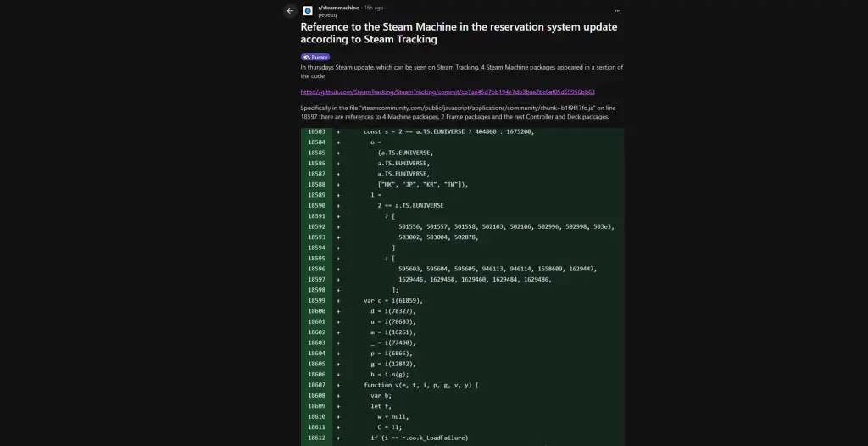
Task: Select line number 18606 in the diff
Action: [317, 374]
